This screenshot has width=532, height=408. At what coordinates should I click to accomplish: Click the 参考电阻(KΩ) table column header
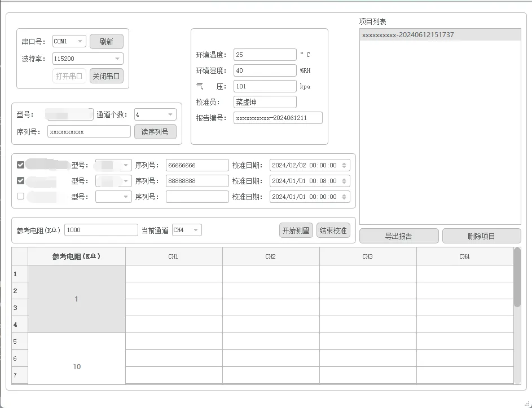[x=77, y=256]
